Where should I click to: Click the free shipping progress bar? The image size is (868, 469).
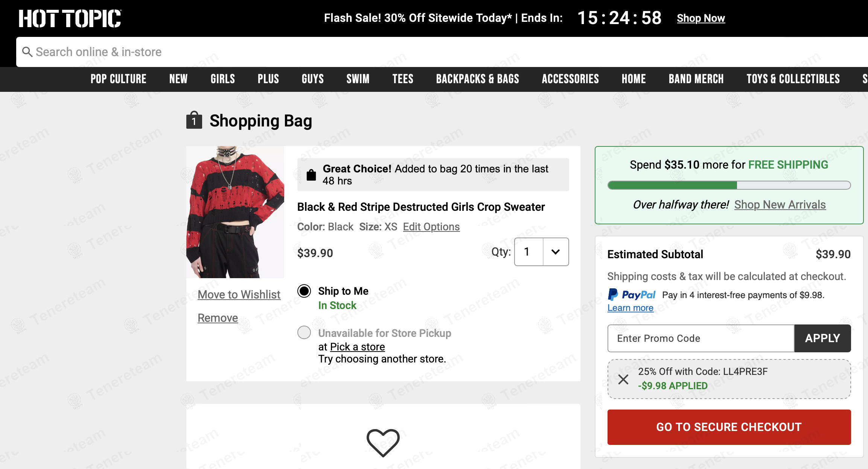tap(729, 185)
